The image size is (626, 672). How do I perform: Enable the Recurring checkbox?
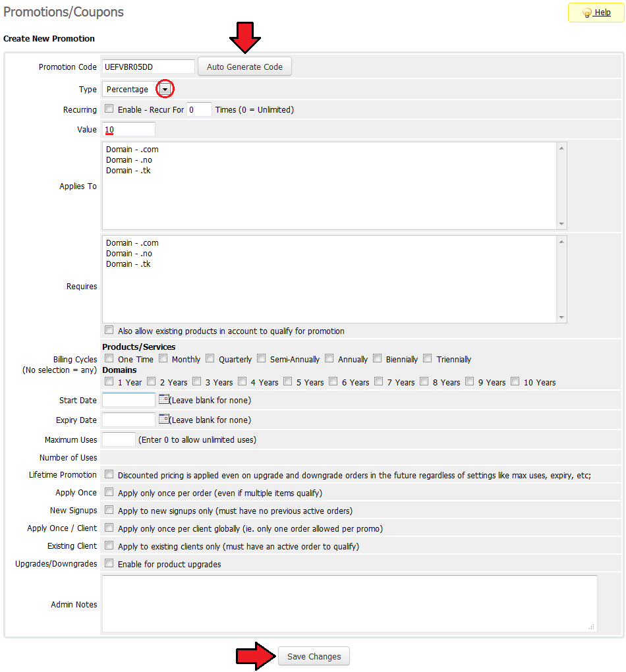(109, 109)
